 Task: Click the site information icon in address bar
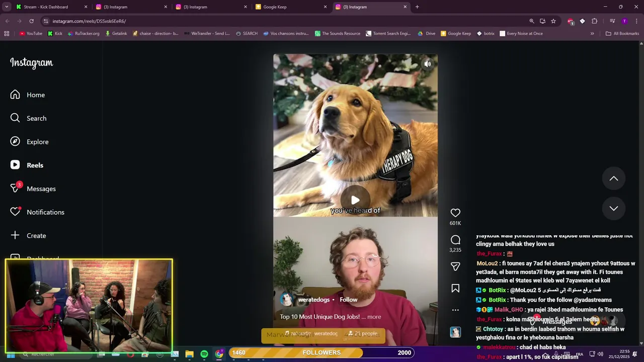click(46, 21)
